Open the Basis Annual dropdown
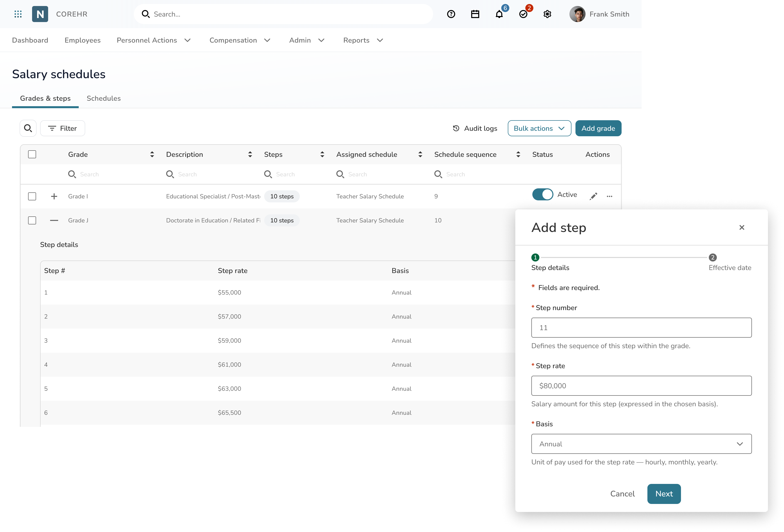Image resolution: width=784 pixels, height=532 pixels. (x=641, y=444)
